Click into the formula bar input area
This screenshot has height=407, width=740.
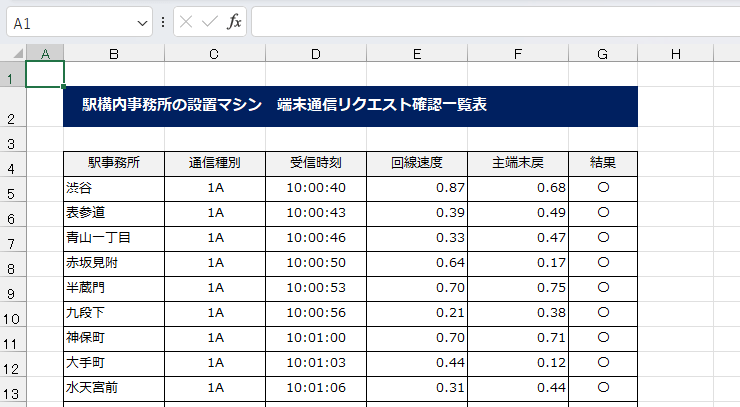click(x=496, y=22)
